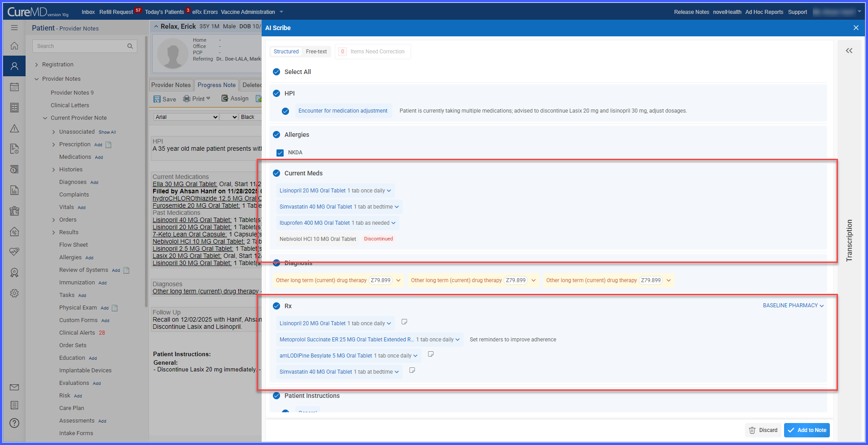Open note icon beside Lisinopril Rx
Image resolution: width=868 pixels, height=445 pixels.
[x=404, y=322]
